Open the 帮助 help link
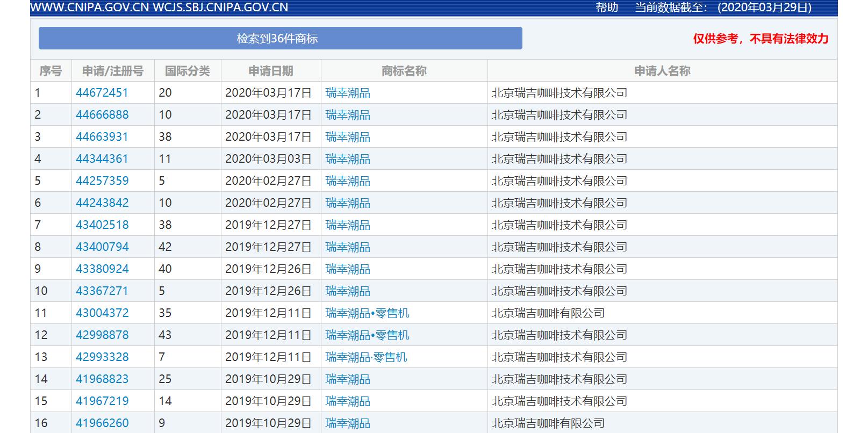The height and width of the screenshot is (433, 868). click(x=606, y=8)
